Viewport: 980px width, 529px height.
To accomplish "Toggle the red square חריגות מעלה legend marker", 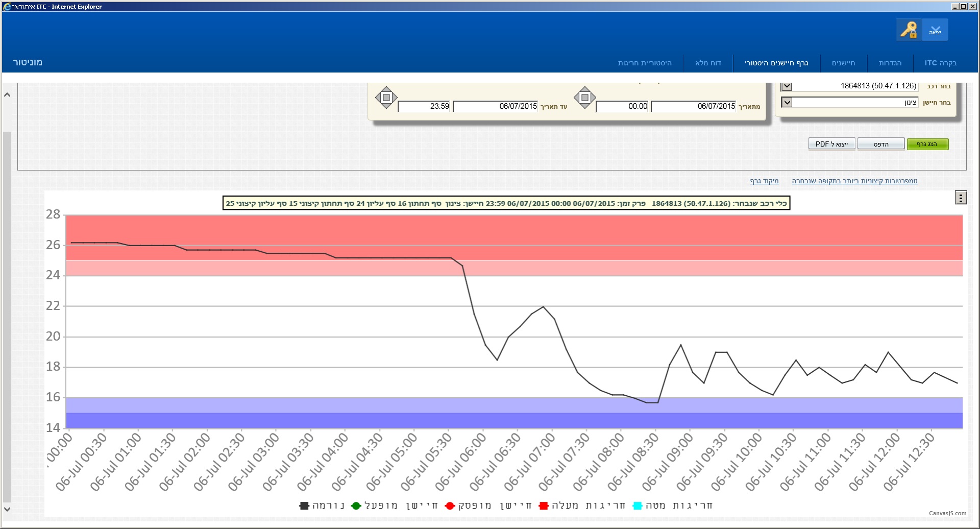I will point(544,506).
